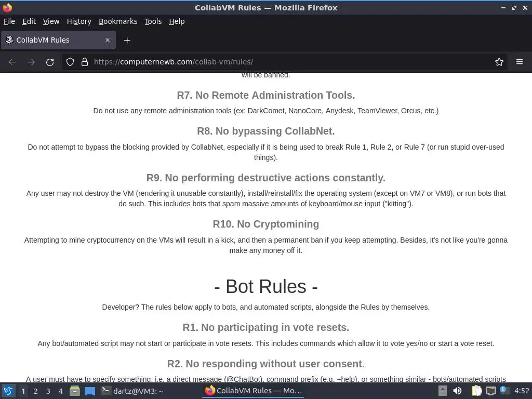The height and width of the screenshot is (399, 532).
Task: Switch to dartz@VM3 terminal window
Action: 133,391
